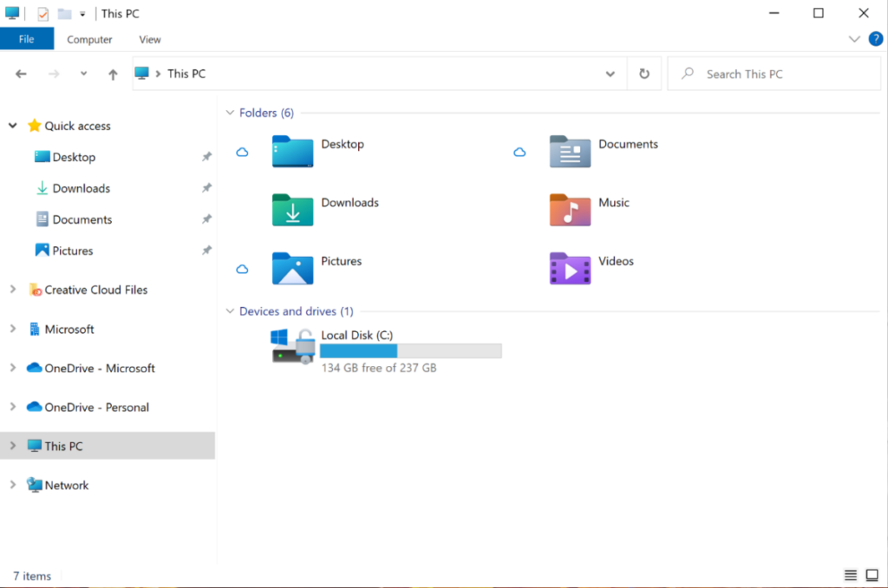Open the Downloads folder in main pane

(x=292, y=210)
